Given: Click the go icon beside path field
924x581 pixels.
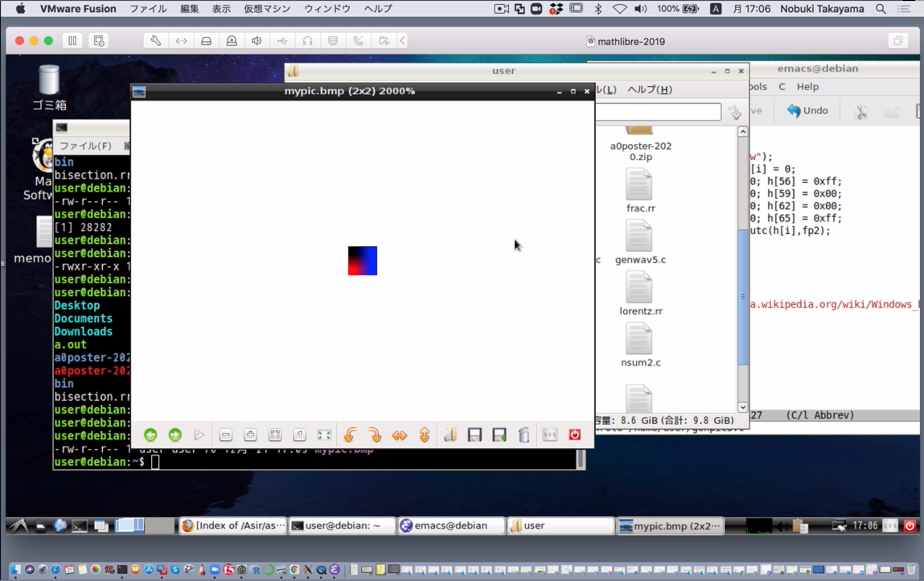Looking at the screenshot, I should click(x=736, y=112).
